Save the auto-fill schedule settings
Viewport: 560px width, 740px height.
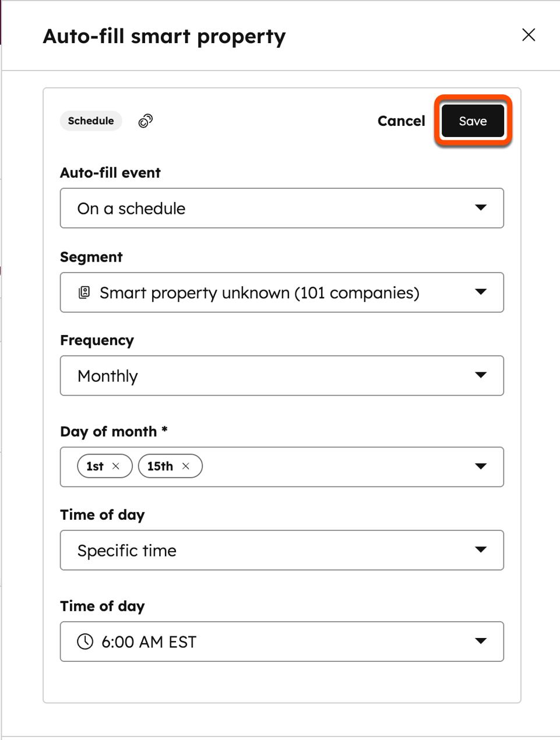(472, 121)
